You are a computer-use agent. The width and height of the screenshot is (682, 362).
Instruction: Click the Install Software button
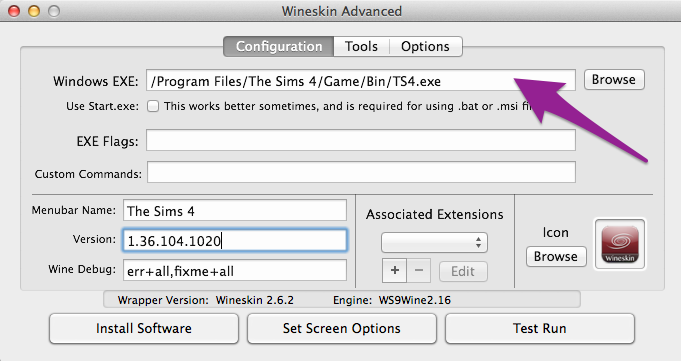pos(144,328)
